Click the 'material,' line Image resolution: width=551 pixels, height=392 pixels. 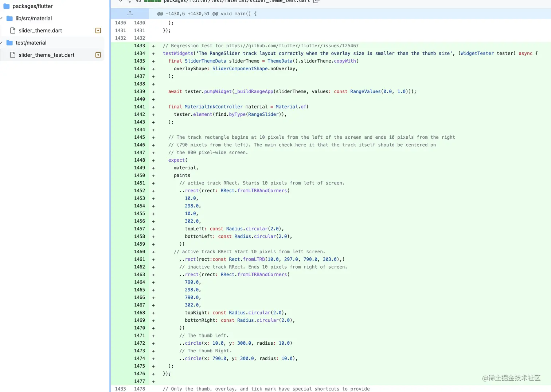pos(186,168)
